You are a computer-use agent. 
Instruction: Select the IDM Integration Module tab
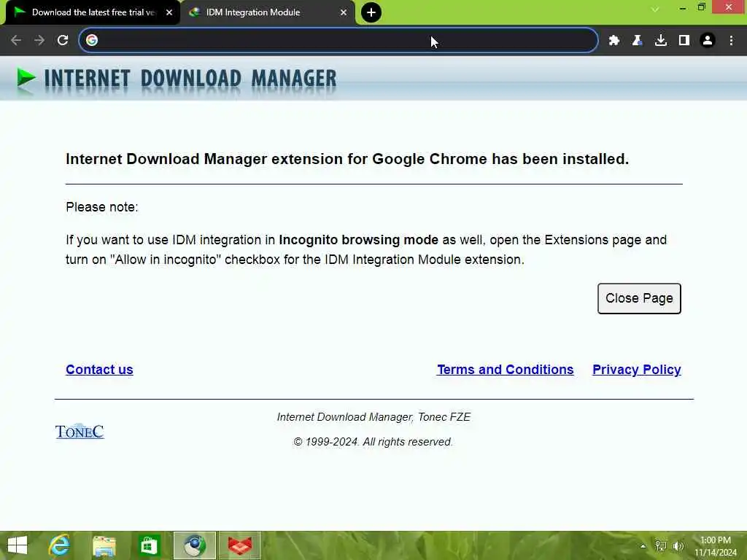[x=267, y=12]
